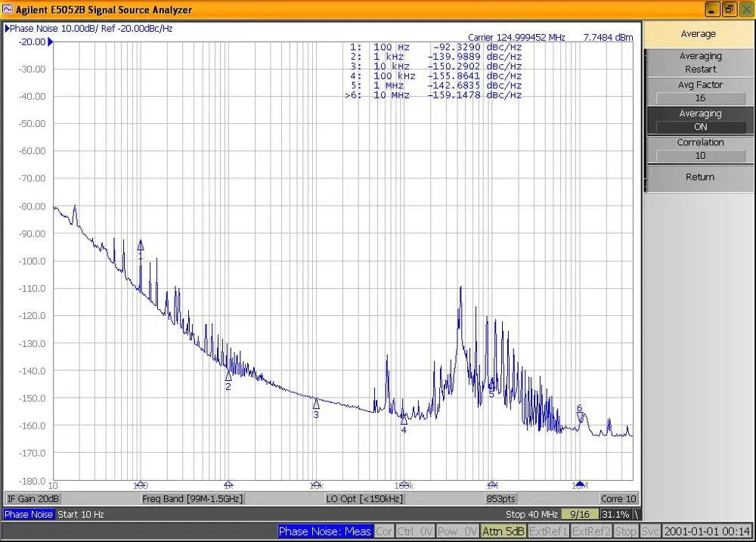
Task: Click the Carrier 124.999452 MHz readout
Action: coord(516,37)
